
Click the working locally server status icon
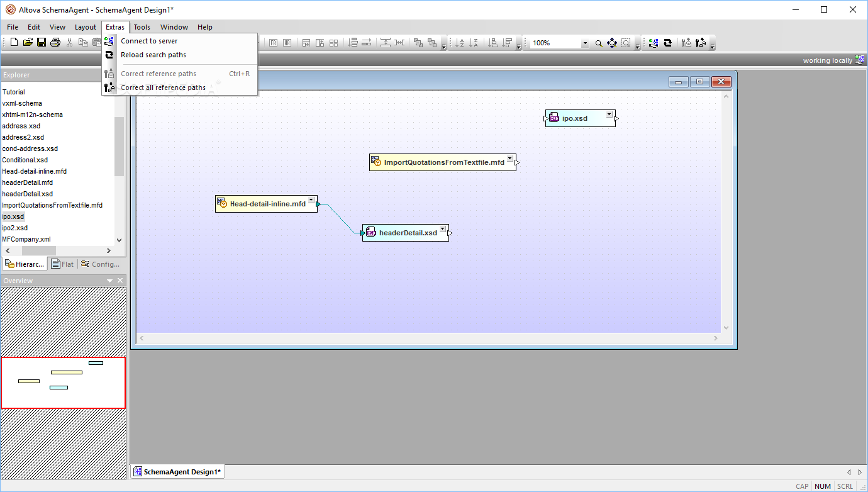(x=860, y=60)
